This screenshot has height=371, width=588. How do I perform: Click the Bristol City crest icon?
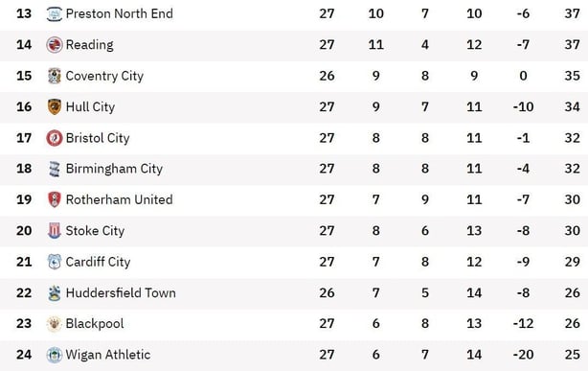click(55, 138)
